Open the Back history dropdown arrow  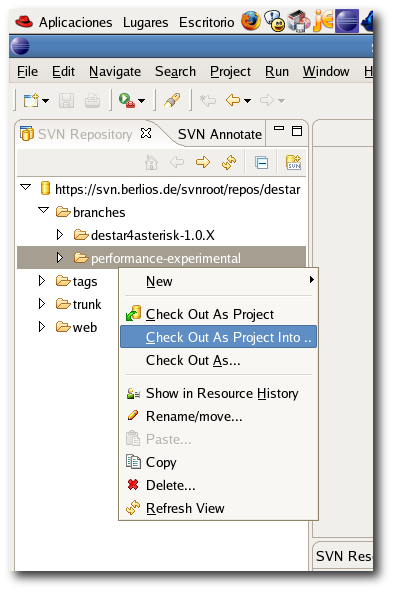(247, 101)
